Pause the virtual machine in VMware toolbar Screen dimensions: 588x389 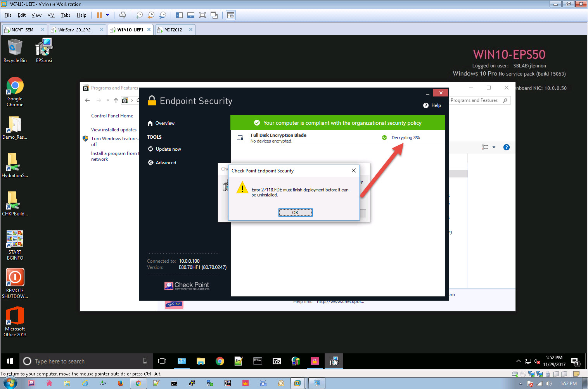coord(99,15)
